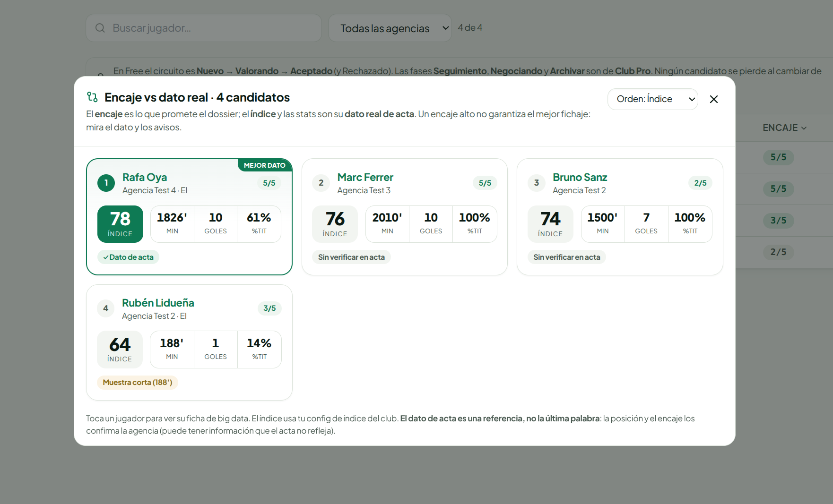Click the compare icon beside Encaje title
The image size is (833, 504).
pyautogui.click(x=92, y=97)
